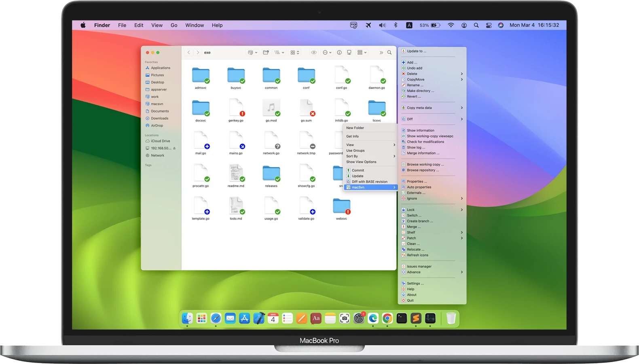Open Finder search with the magnifier icon
This screenshot has width=639, height=364.
tap(389, 53)
